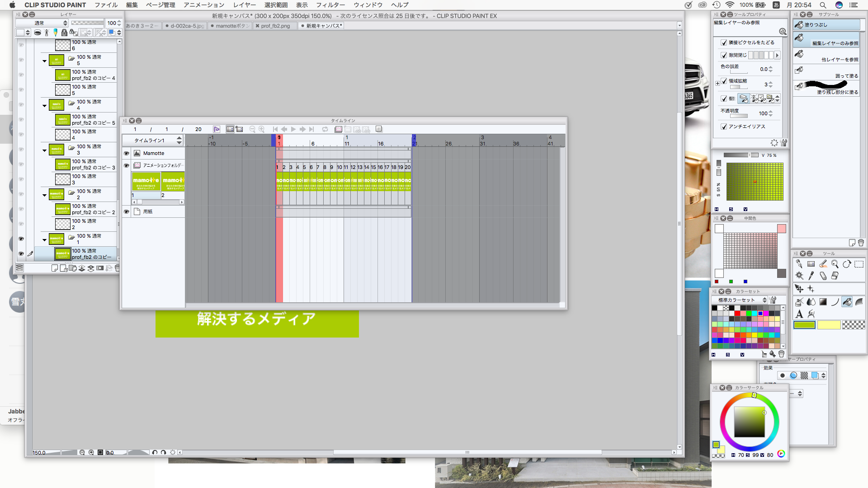
Task: Collapse layer folder 5
Action: 44,61
